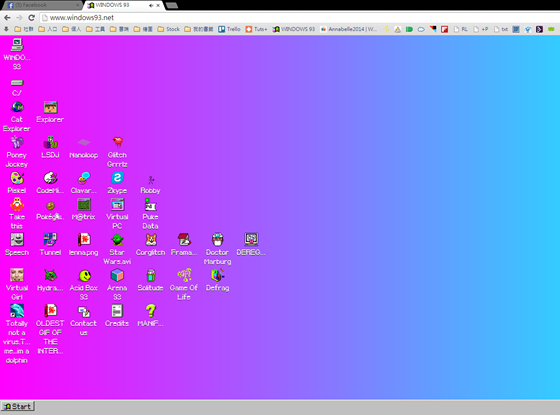The width and height of the screenshot is (560, 415).
Task: Launch the Corglitch icon
Action: coord(150,240)
